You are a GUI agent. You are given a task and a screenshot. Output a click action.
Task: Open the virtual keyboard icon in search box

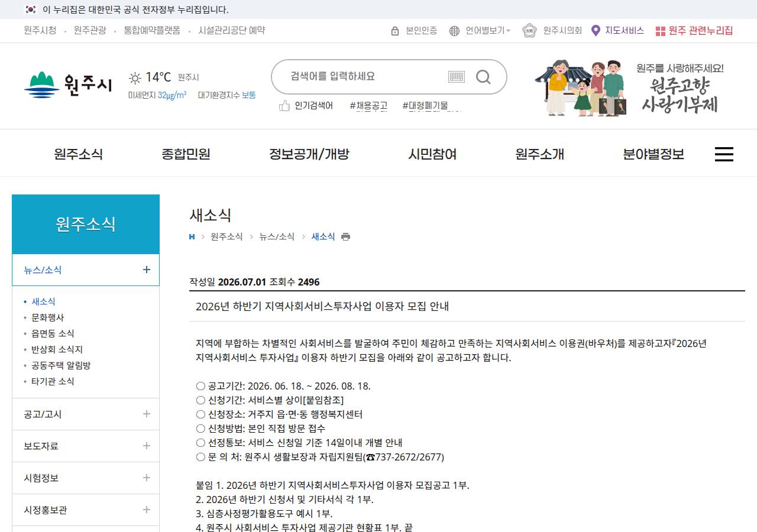(457, 77)
